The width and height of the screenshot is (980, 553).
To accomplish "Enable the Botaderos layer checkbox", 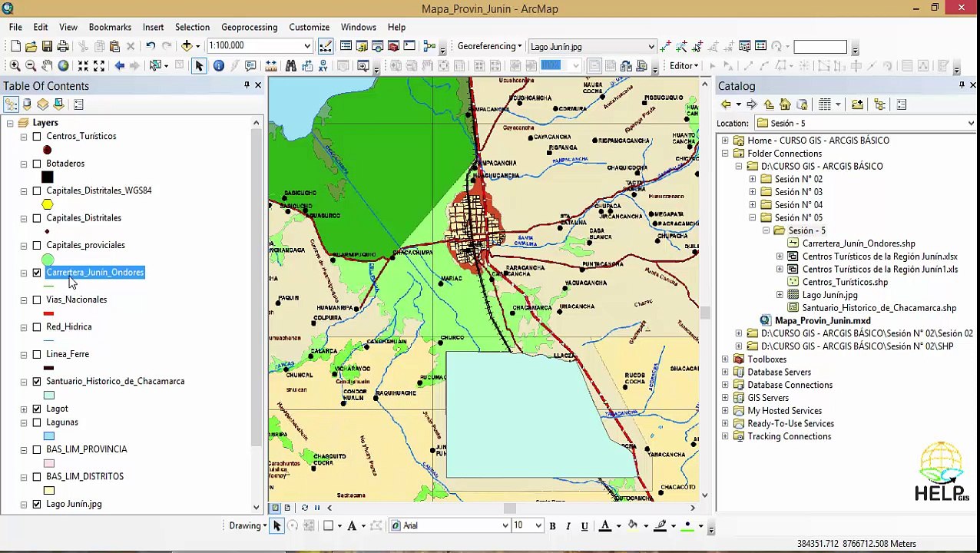I will (x=37, y=164).
